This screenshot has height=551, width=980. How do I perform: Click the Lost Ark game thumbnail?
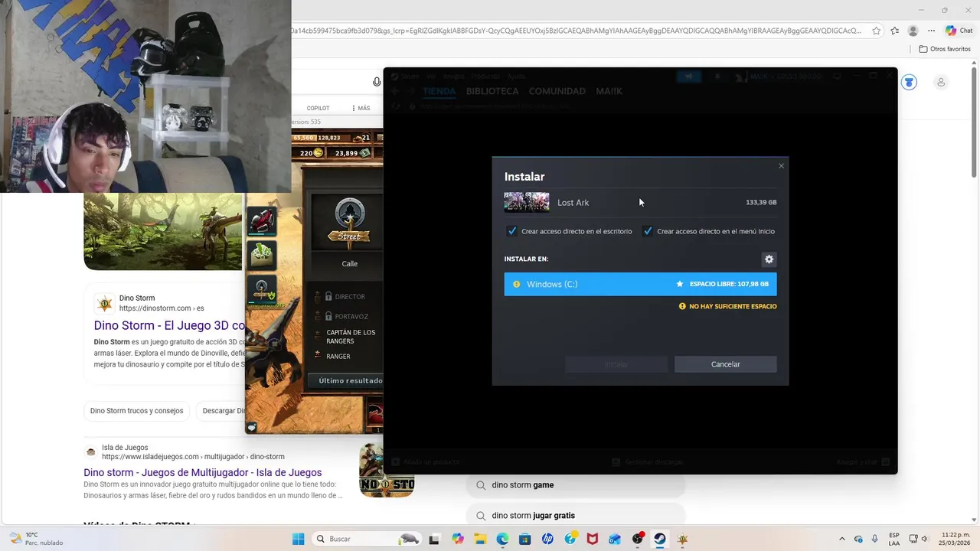[527, 202]
